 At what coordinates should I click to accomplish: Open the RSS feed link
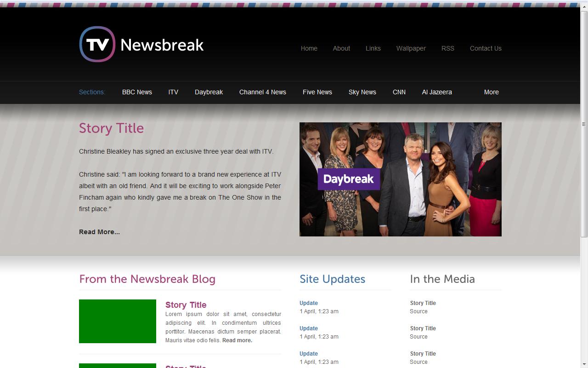447,48
